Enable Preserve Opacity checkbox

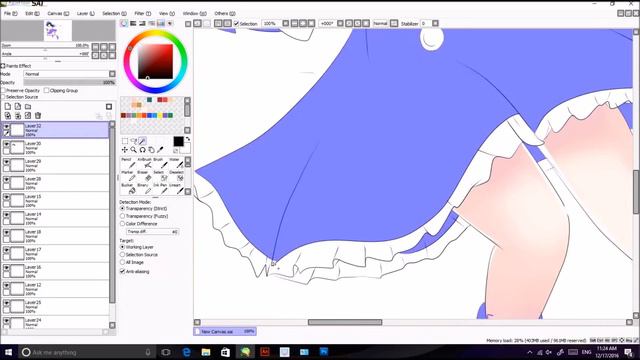point(3,90)
